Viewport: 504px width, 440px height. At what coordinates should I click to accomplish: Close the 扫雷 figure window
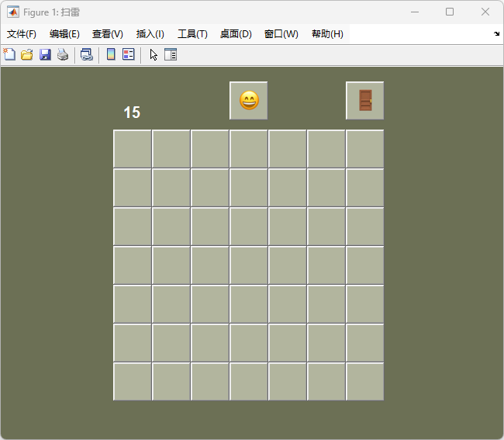(x=485, y=12)
